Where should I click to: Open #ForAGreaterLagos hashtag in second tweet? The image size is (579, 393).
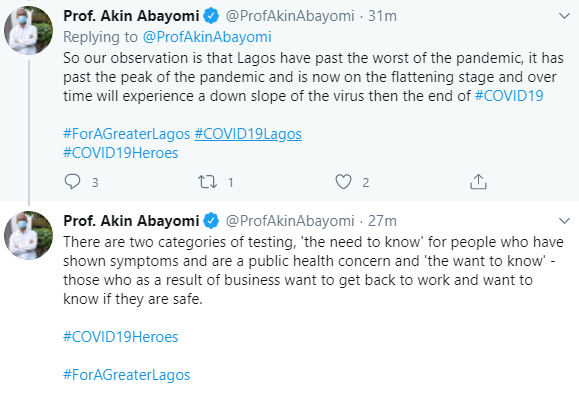[127, 375]
